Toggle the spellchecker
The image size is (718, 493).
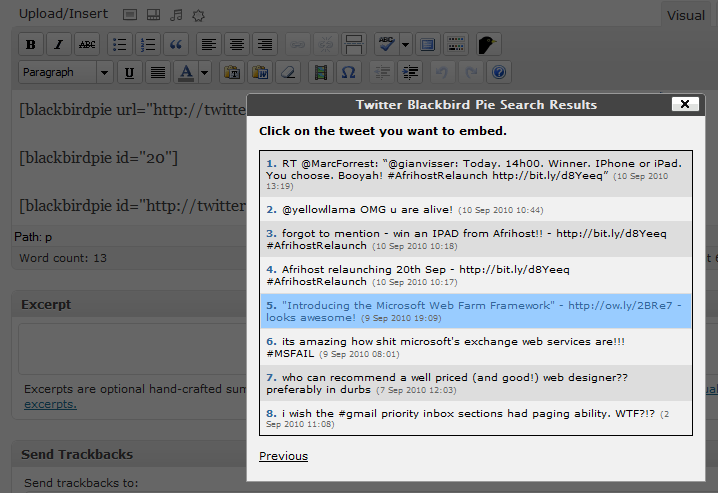click(x=387, y=44)
